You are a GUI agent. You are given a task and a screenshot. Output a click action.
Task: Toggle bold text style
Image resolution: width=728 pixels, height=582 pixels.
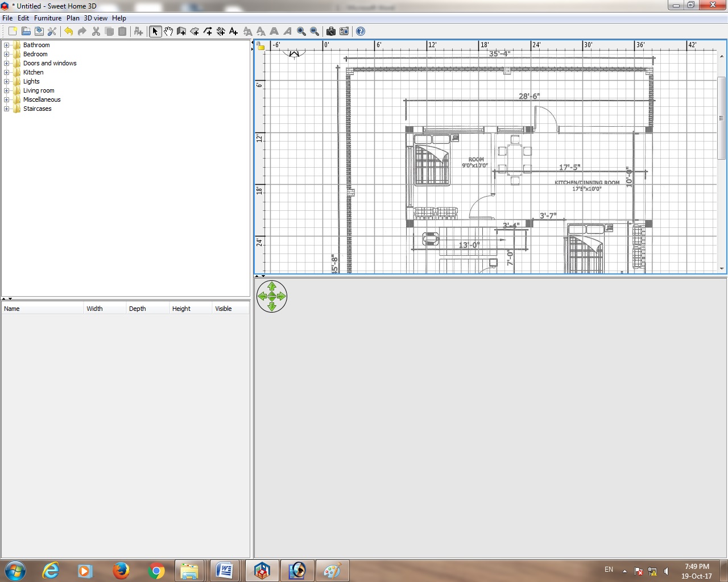coord(274,31)
